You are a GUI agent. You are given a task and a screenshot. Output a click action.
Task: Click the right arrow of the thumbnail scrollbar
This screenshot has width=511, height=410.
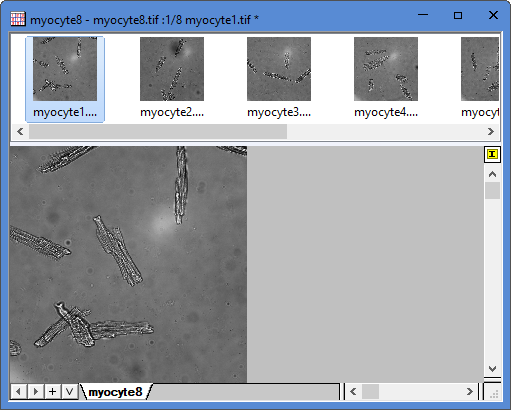490,132
